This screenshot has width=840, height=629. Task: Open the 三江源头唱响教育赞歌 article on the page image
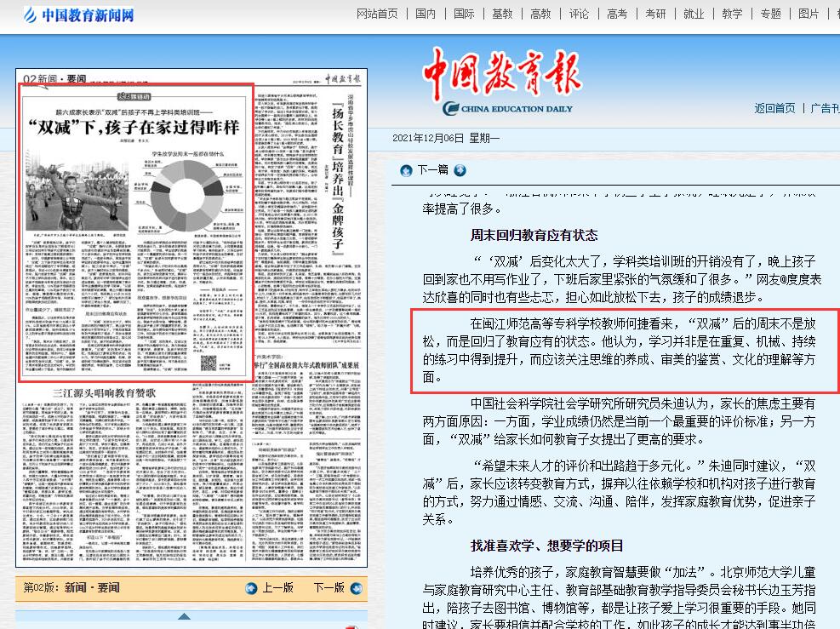104,393
